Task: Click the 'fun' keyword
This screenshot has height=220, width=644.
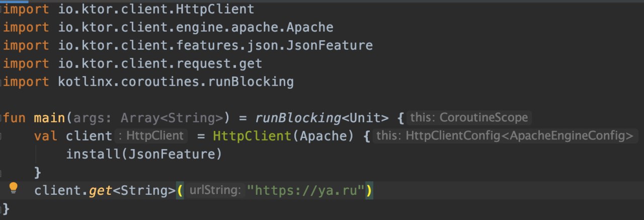Action: (x=15, y=118)
